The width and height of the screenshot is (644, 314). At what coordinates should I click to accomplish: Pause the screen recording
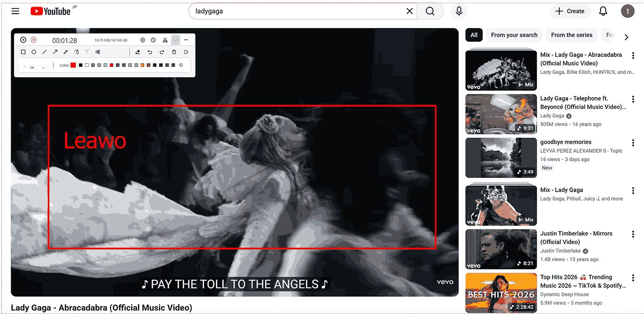point(23,40)
